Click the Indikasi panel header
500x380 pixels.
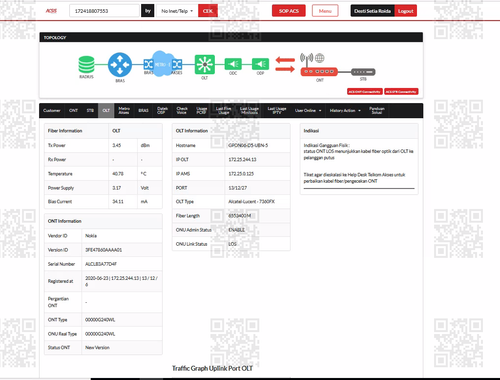[x=359, y=131]
